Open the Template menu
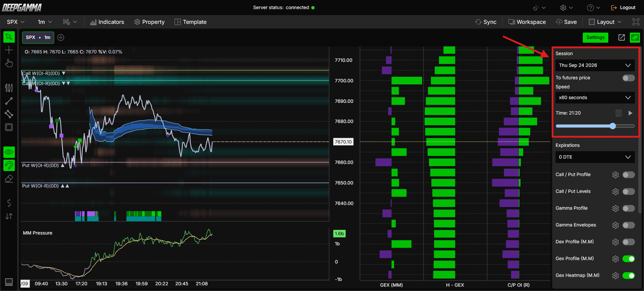The height and width of the screenshot is (291, 644). tap(190, 22)
